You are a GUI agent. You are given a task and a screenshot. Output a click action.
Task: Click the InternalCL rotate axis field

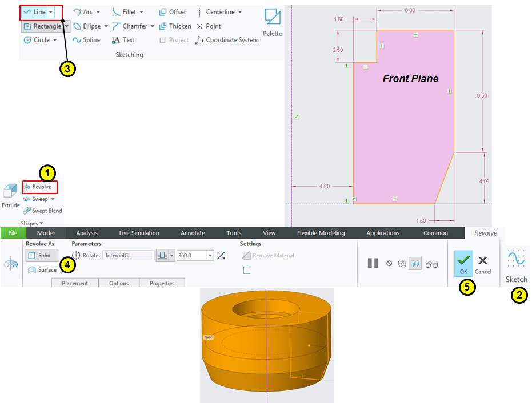point(129,256)
